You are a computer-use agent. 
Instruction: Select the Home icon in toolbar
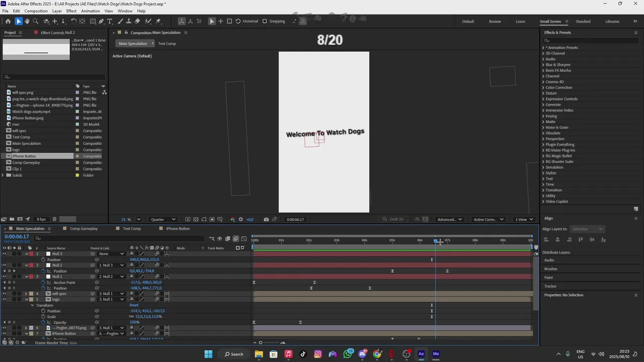[8, 21]
